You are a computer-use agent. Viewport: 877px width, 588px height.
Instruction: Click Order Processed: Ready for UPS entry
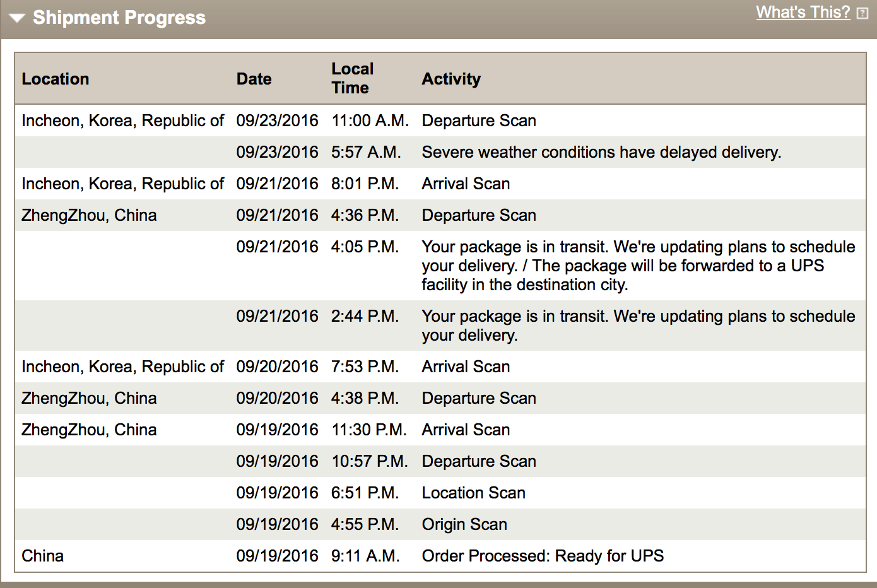pyautogui.click(x=543, y=556)
